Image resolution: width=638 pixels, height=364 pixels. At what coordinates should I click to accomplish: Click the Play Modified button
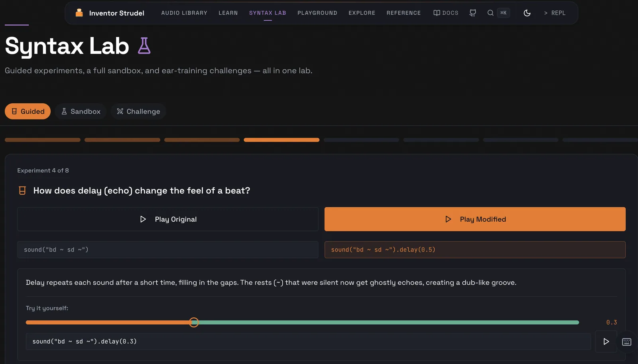475,219
